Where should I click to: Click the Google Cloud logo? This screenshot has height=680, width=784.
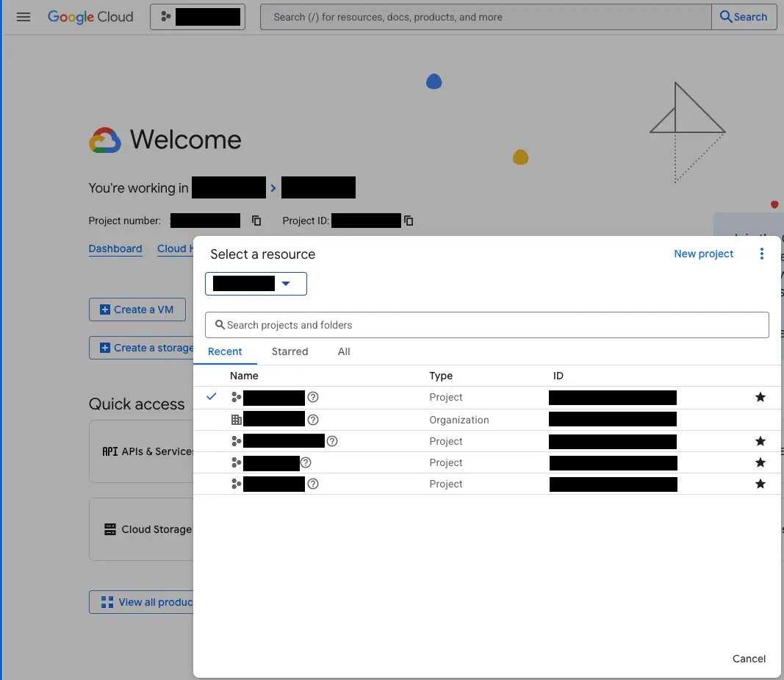90,17
